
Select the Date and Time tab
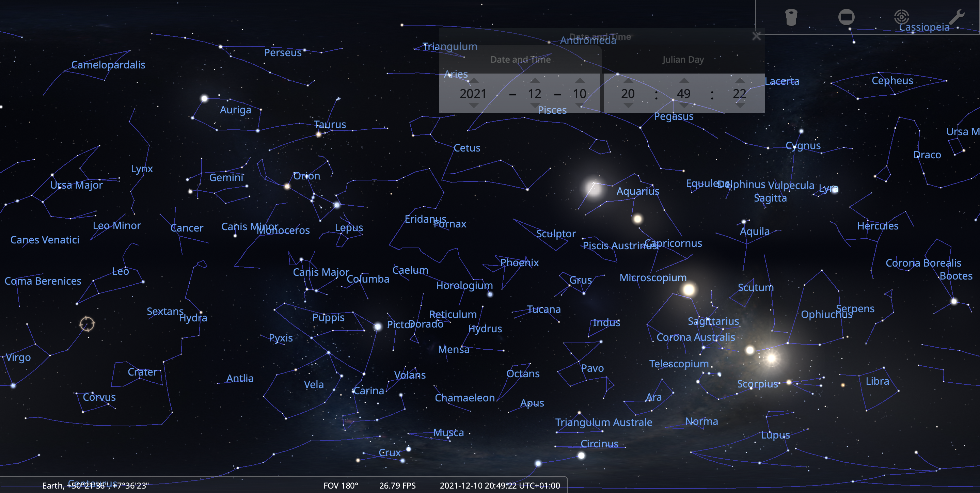click(x=520, y=60)
